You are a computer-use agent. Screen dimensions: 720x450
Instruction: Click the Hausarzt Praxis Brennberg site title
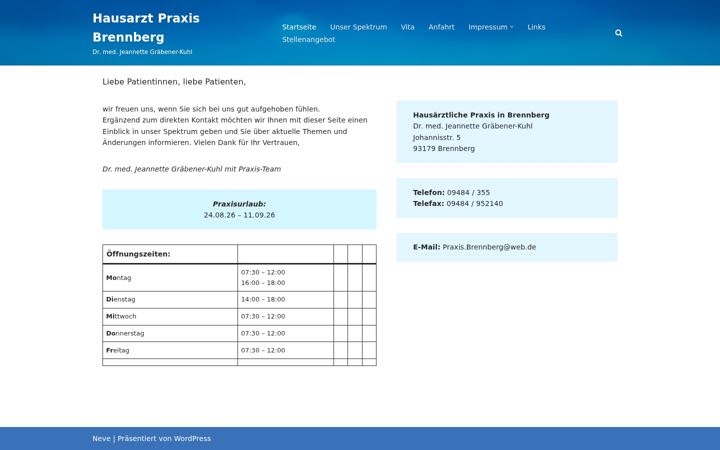146,28
